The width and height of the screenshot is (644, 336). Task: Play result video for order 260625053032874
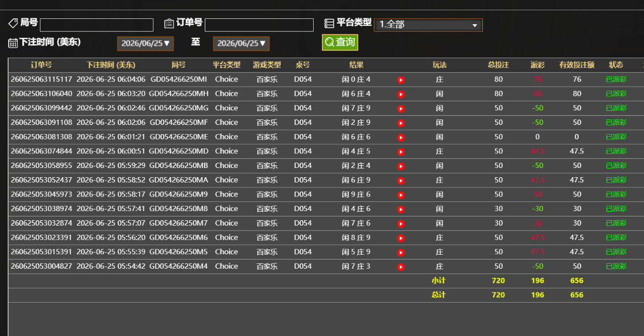[401, 223]
